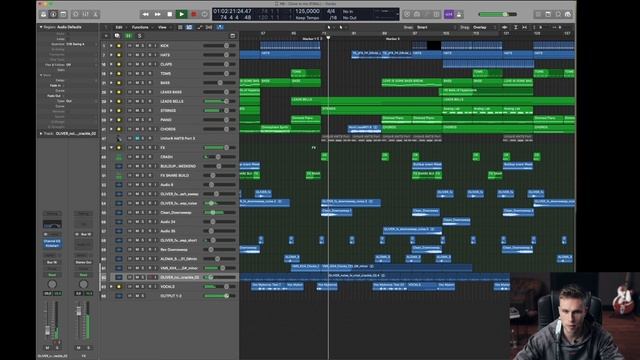Adjust the master volume slider

click(x=498, y=14)
